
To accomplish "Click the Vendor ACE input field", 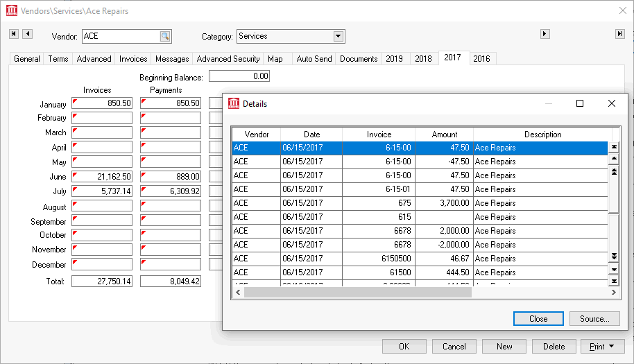I will click(121, 36).
